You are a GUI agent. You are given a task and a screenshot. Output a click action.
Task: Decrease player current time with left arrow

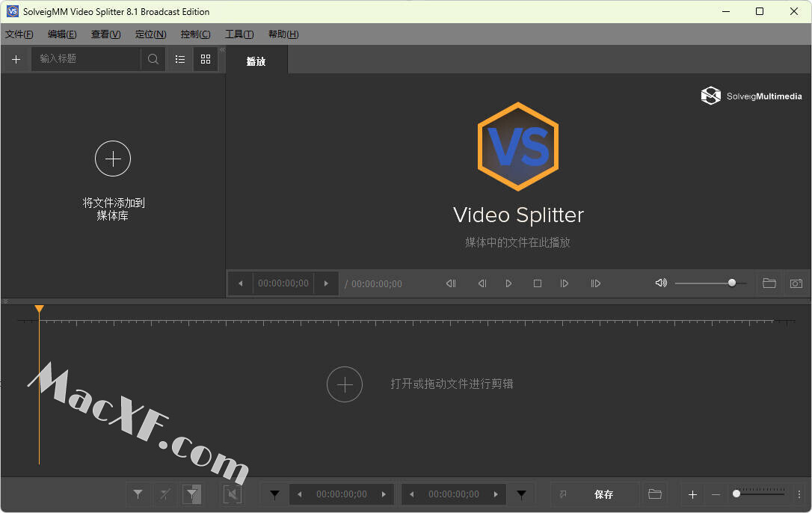(x=240, y=283)
